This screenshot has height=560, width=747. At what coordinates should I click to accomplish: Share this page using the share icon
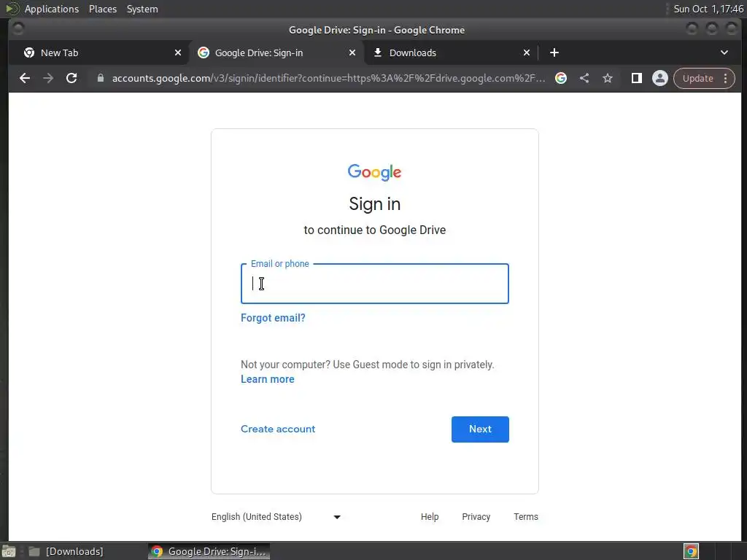pos(584,78)
